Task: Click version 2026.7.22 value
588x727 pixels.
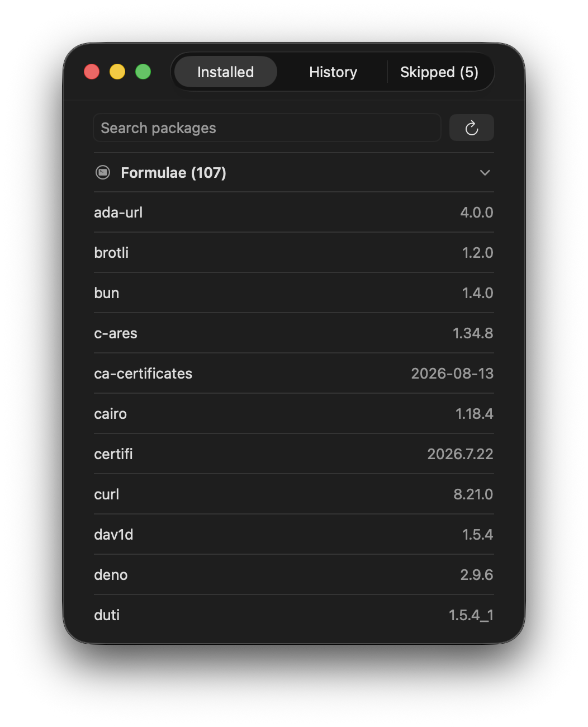Action: coord(461,454)
